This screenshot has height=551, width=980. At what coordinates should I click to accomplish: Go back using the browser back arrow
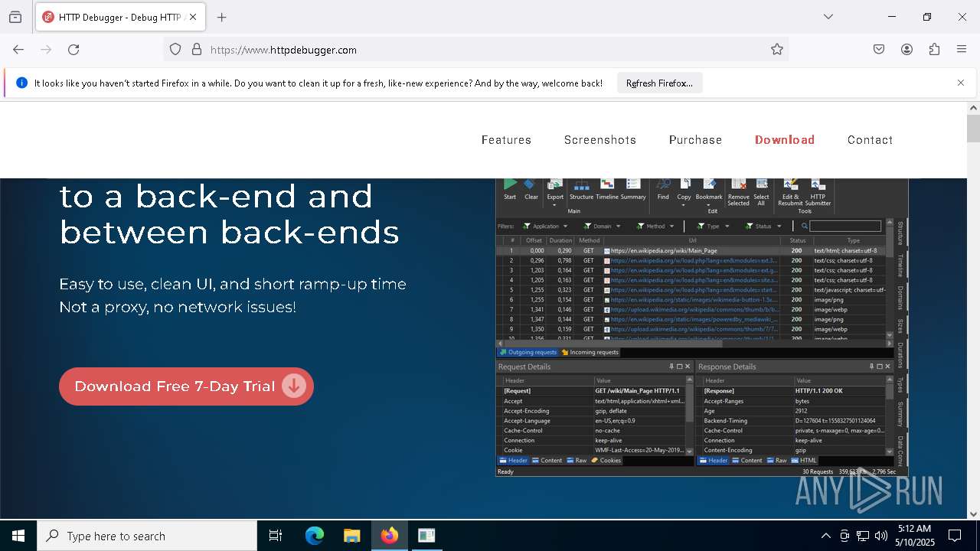click(18, 50)
